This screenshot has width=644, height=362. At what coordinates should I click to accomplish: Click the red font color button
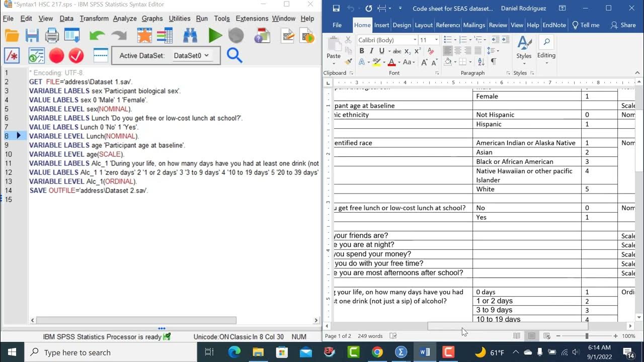click(391, 62)
